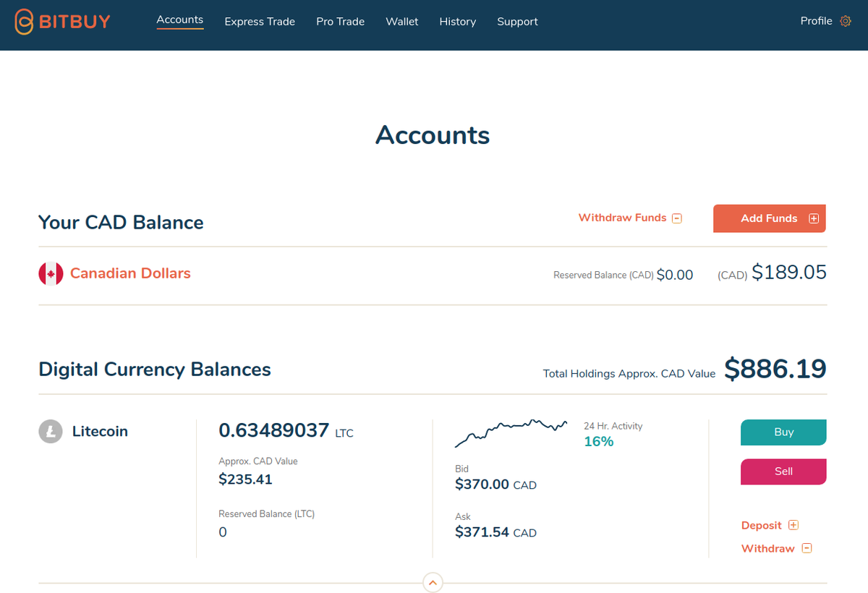This screenshot has width=868, height=593.
Task: Open the Profile menu
Action: [x=816, y=21]
